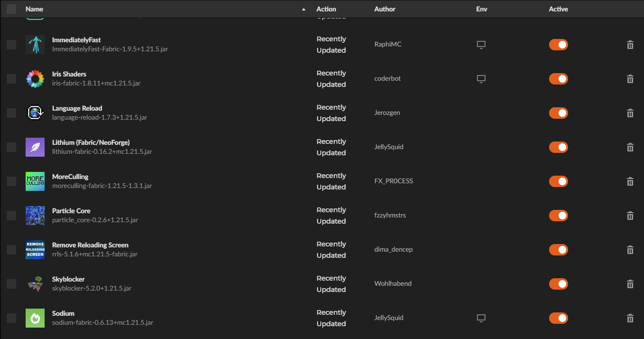Screen dimensions: 644x339
Task: Delete Sodium using the trash icon
Action: 630,318
